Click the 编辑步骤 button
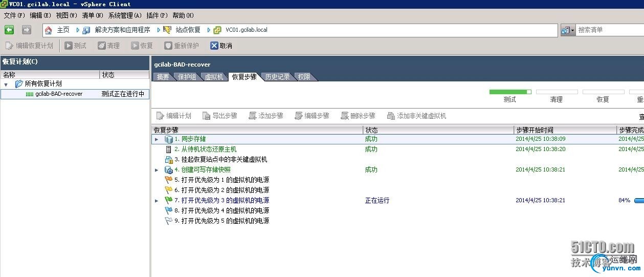644x277 pixels. click(312, 116)
